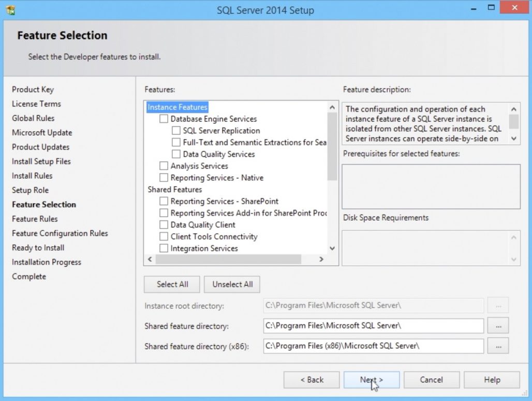Open Instance root directory browse button
The height and width of the screenshot is (401, 532).
coord(498,306)
